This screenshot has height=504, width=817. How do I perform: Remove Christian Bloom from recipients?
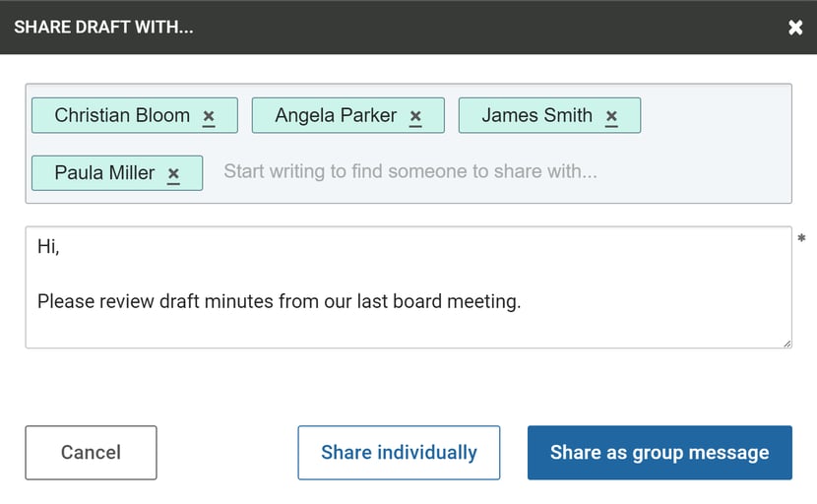209,116
